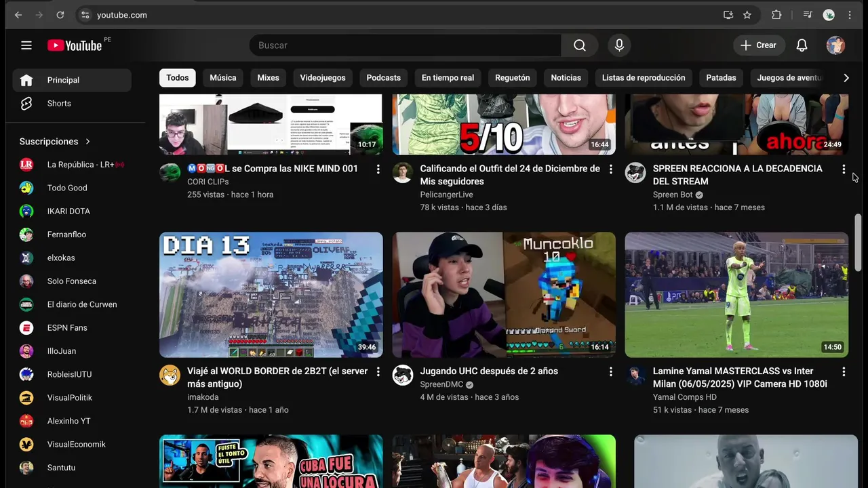
Task: Open the Solo Fonseca subscription
Action: [x=72, y=281]
